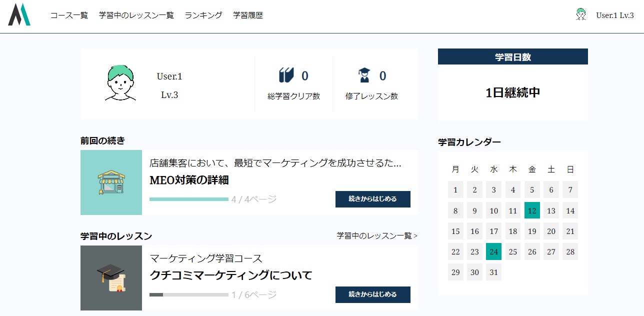Click the large green-haired profile avatar
The width and height of the screenshot is (644, 316).
coord(120,82)
